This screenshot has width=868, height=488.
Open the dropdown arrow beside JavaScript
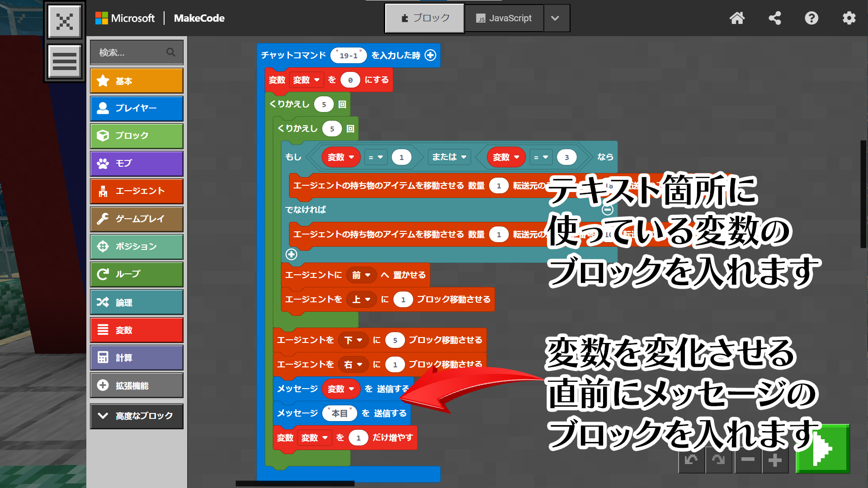coord(556,18)
